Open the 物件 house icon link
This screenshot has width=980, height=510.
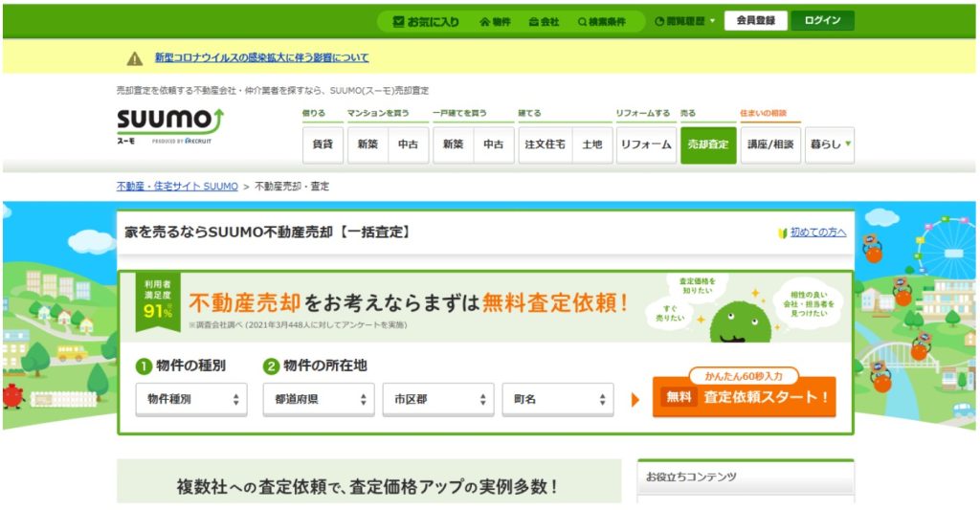(495, 22)
